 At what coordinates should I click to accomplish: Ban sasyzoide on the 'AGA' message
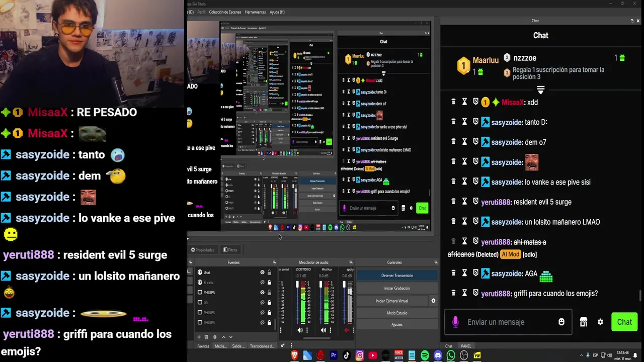(475, 273)
